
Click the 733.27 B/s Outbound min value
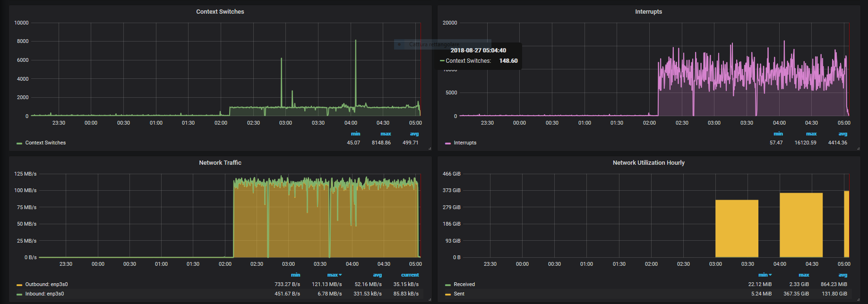click(287, 284)
